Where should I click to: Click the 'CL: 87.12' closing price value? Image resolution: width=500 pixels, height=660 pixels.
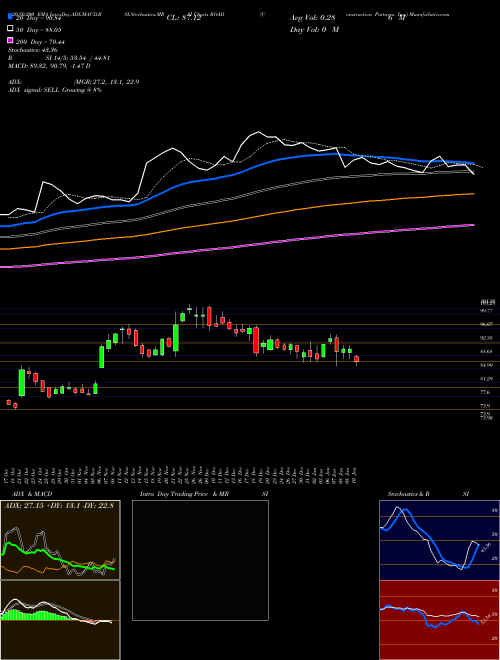click(x=184, y=18)
